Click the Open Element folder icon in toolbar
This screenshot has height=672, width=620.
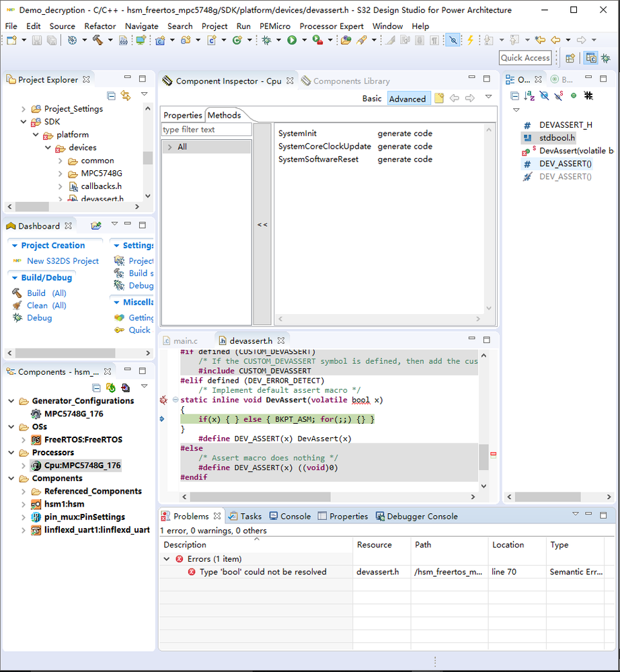(x=346, y=40)
